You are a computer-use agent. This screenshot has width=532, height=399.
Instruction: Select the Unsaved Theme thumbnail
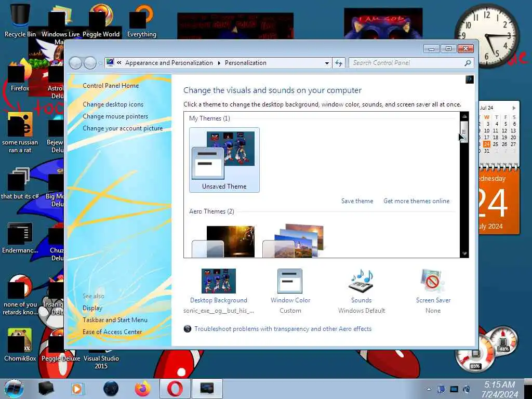[224, 160]
